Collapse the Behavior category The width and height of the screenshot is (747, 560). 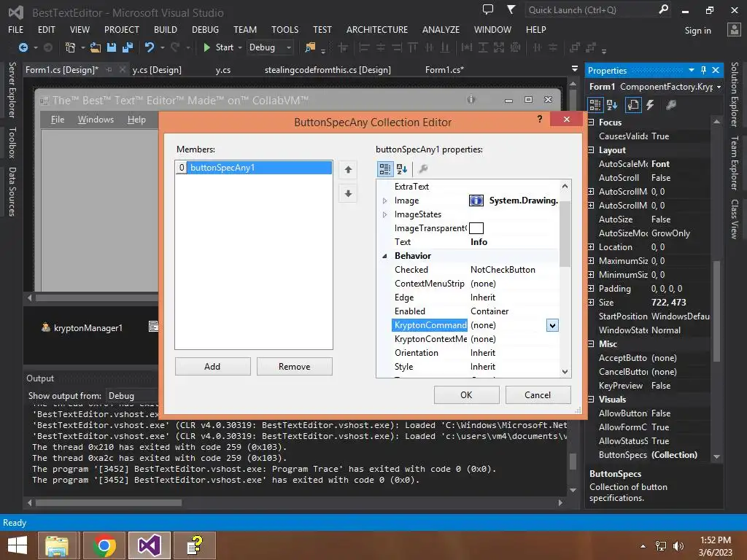tap(384, 256)
